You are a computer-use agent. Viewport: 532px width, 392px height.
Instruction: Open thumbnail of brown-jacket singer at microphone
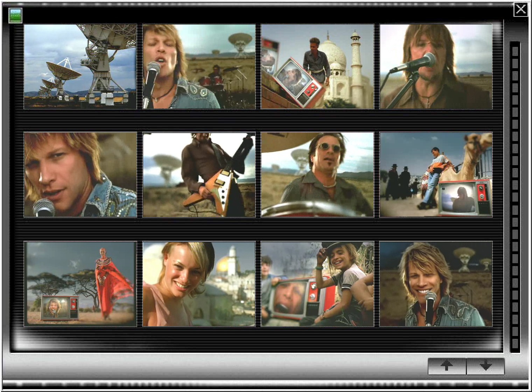[436, 66]
